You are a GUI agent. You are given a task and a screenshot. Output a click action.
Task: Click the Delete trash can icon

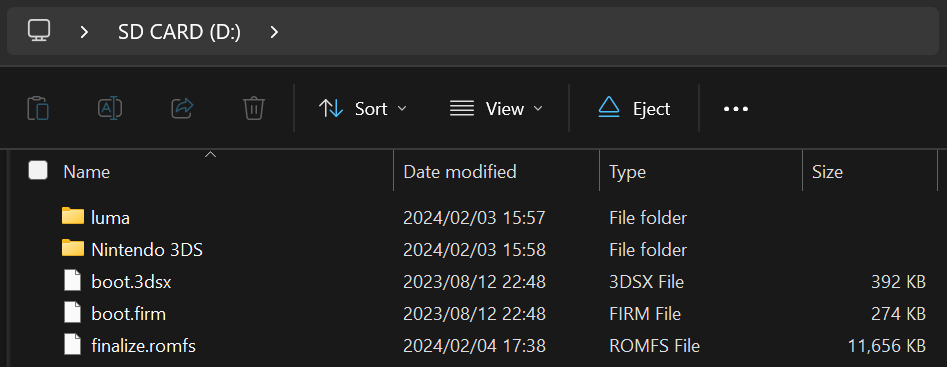tap(254, 109)
